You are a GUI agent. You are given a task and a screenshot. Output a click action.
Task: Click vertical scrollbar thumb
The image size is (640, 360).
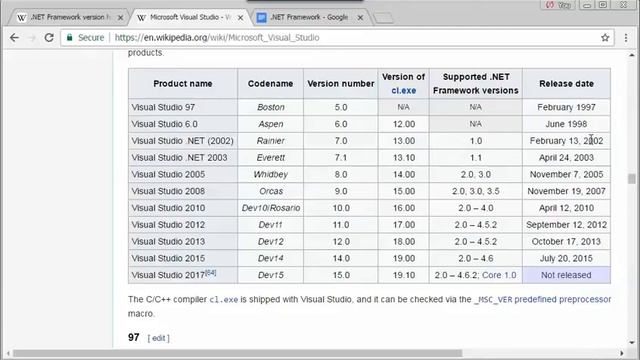tap(632, 179)
